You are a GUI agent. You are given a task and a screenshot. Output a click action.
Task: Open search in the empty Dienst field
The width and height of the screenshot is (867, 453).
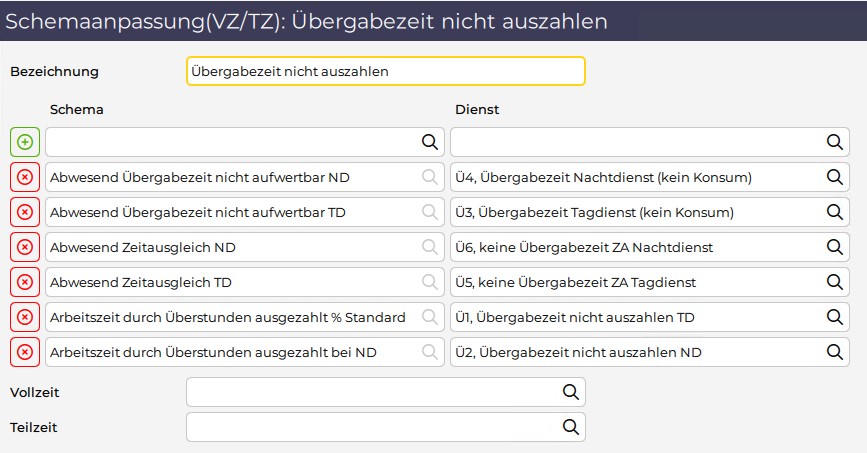pyautogui.click(x=834, y=142)
